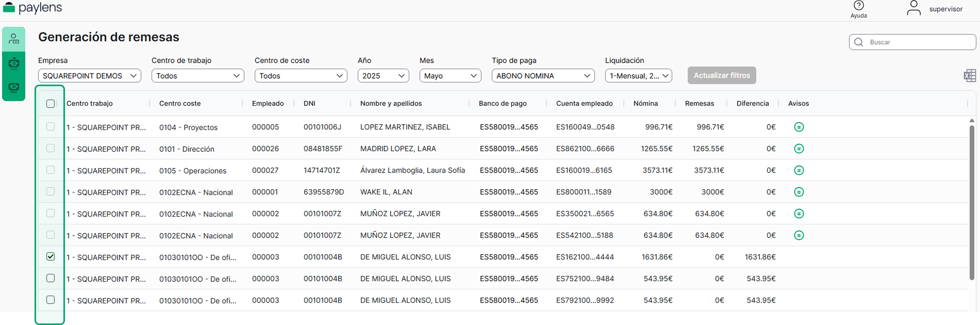The image size is (980, 325).
Task: Open the Tipo de paga dropdown
Action: 543,76
